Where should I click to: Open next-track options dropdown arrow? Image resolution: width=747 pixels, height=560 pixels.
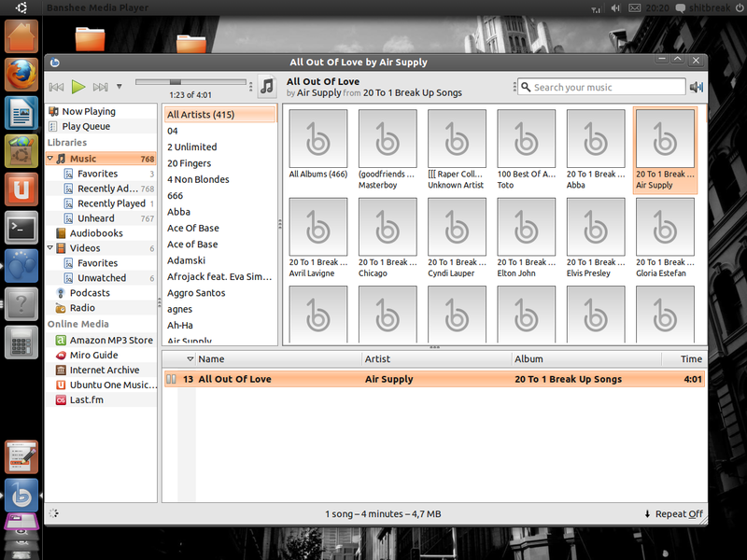(120, 87)
